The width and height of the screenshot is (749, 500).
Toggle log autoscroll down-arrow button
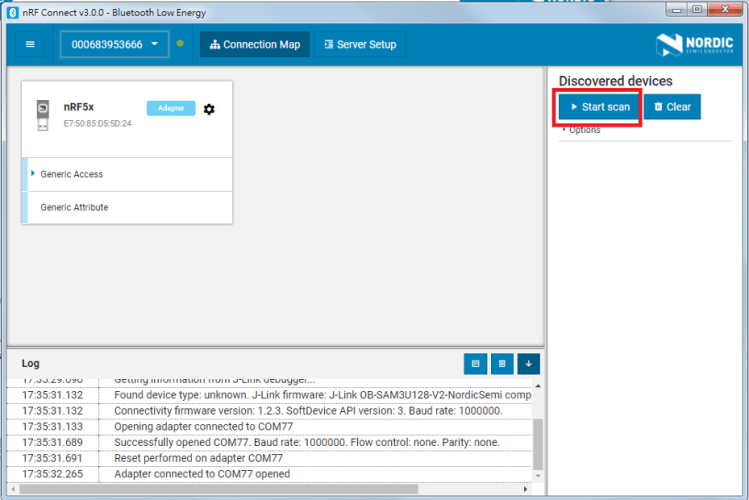(x=528, y=364)
